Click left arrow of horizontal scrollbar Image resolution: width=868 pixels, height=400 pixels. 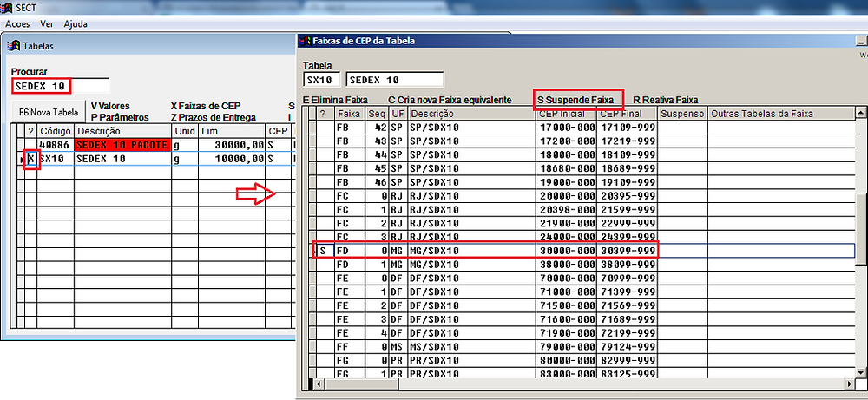tap(318, 384)
